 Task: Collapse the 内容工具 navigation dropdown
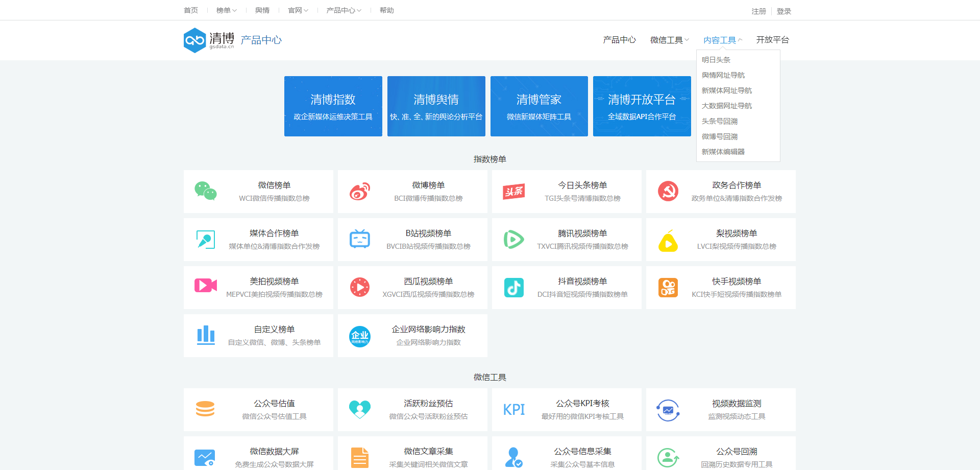click(723, 40)
